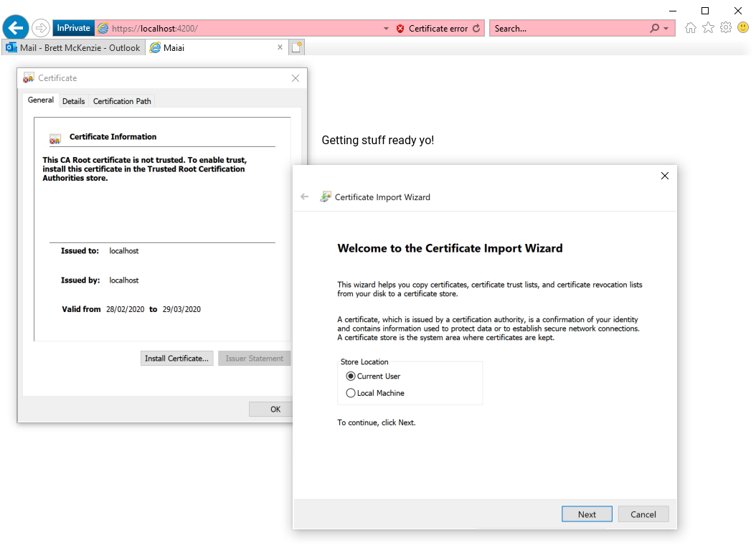Click the Certificate error text

pos(438,29)
